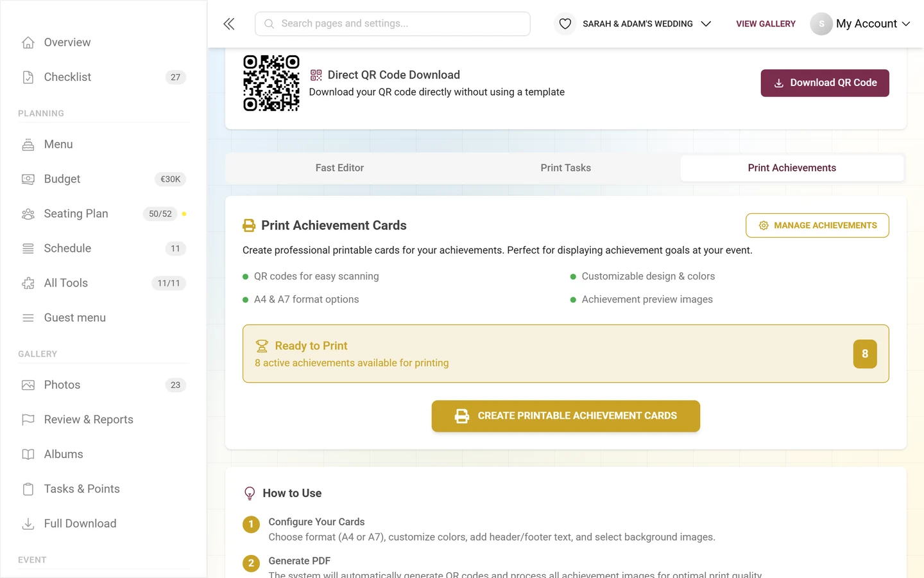Click the heart icon beside wedding name
The height and width of the screenshot is (578, 924).
tap(565, 24)
